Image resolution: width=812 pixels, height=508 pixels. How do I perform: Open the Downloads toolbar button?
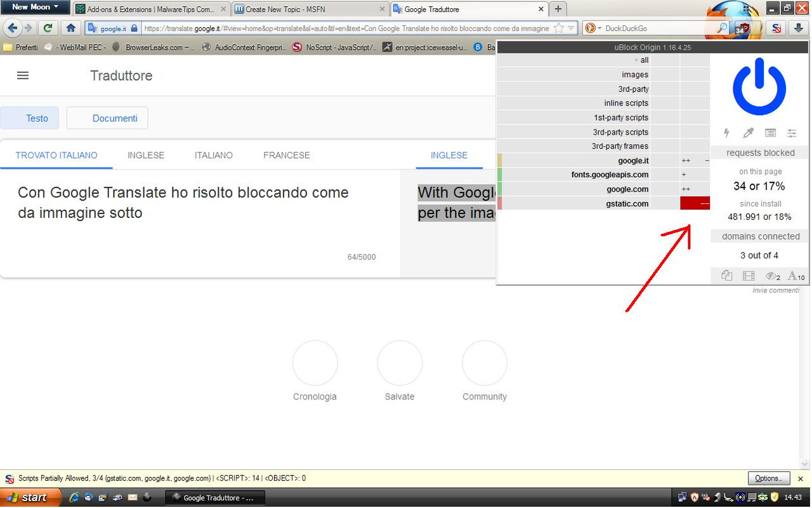(797, 28)
